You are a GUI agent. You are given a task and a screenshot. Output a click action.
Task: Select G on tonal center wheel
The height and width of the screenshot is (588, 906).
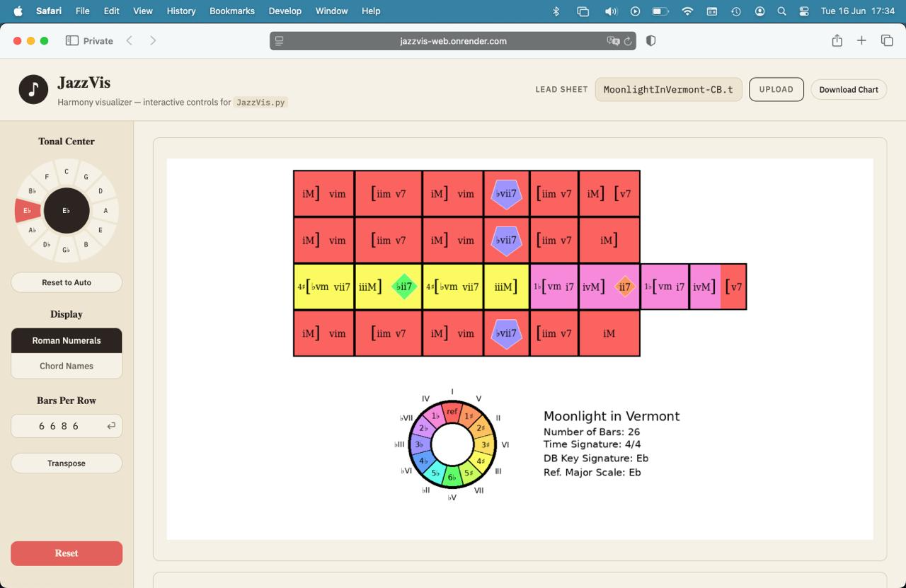click(86, 177)
